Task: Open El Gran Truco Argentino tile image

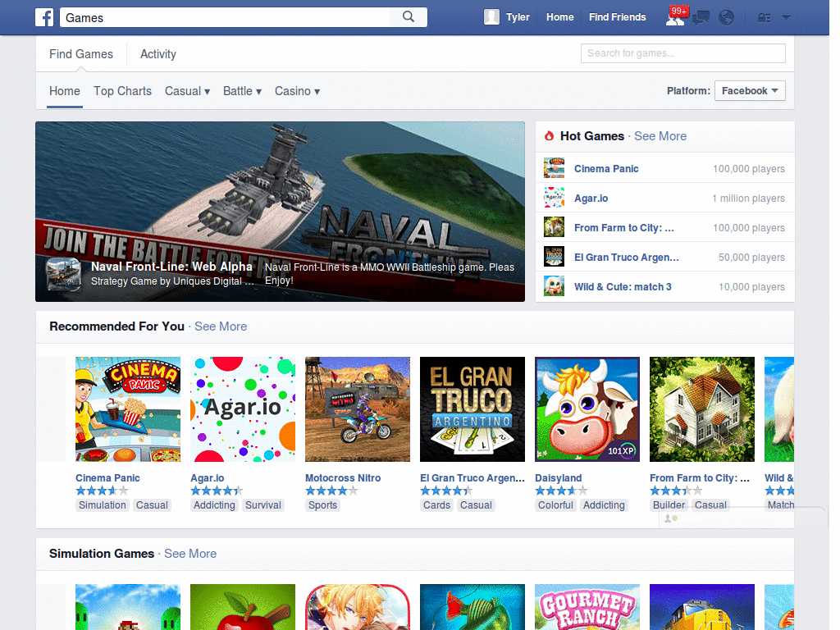Action: [472, 409]
